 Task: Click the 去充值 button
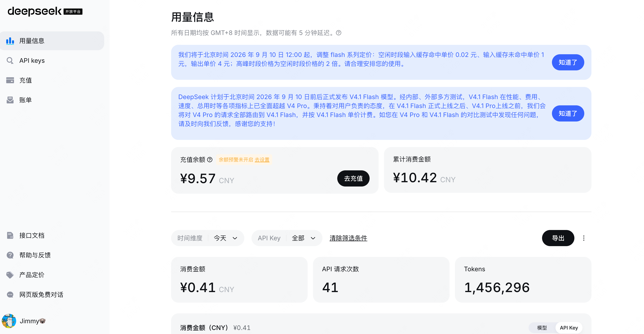(353, 178)
